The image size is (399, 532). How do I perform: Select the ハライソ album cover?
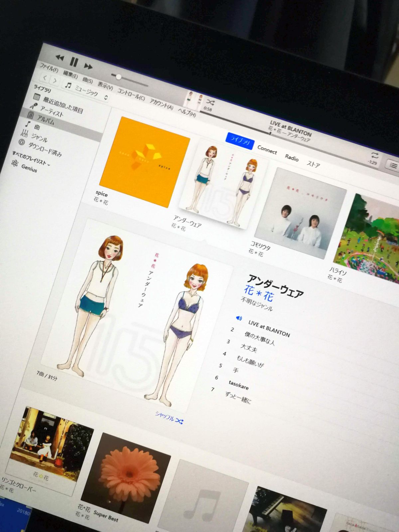coord(368,238)
